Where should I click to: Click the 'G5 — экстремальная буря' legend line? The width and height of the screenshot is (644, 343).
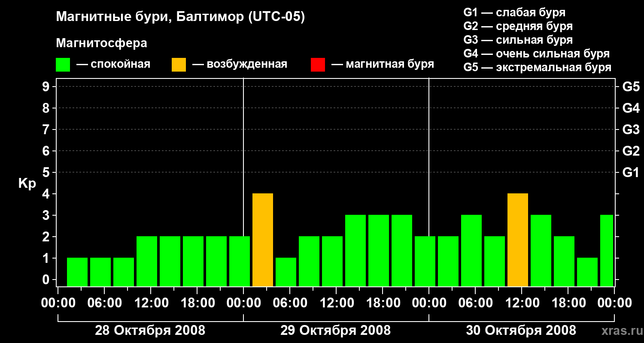tap(538, 67)
